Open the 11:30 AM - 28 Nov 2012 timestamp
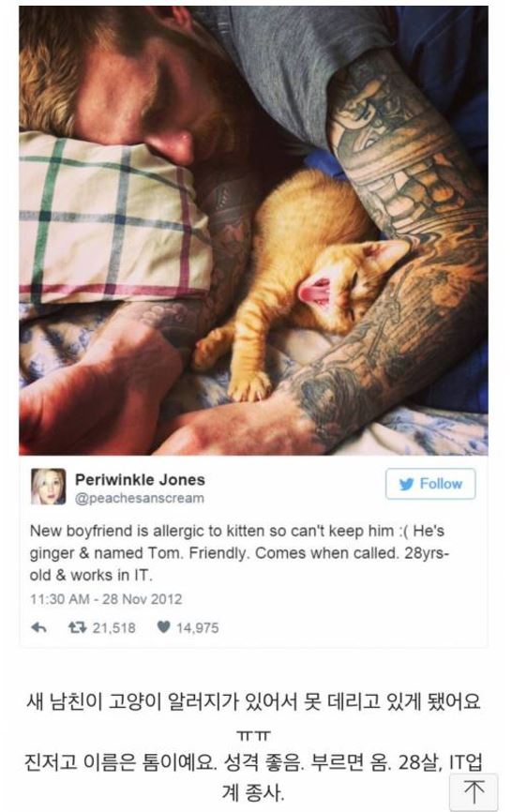Screen dimensions: 512x812 pos(106,599)
